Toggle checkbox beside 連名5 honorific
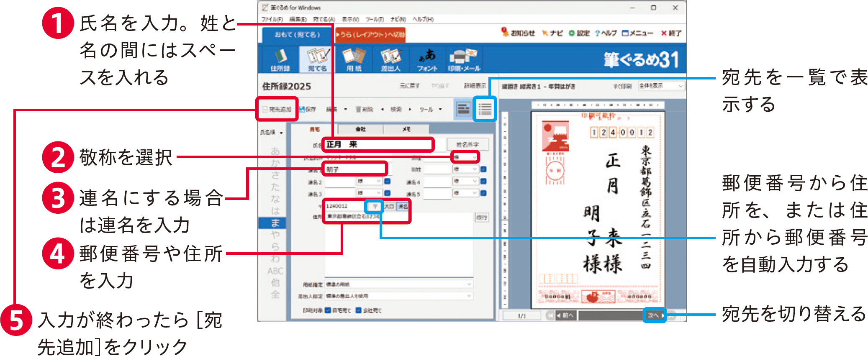This screenshot has width=868, height=356. pyautogui.click(x=483, y=193)
